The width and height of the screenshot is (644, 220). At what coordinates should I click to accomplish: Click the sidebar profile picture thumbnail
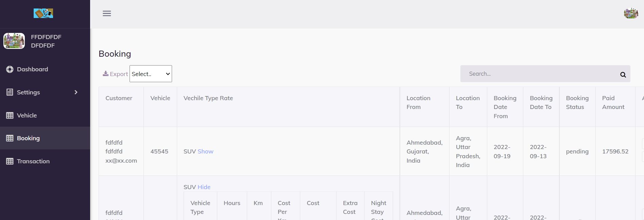tap(14, 41)
